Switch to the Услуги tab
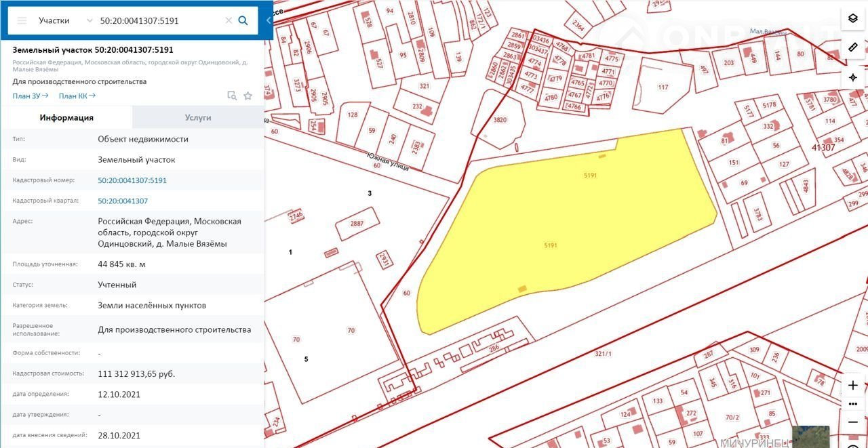The image size is (868, 448). (198, 117)
